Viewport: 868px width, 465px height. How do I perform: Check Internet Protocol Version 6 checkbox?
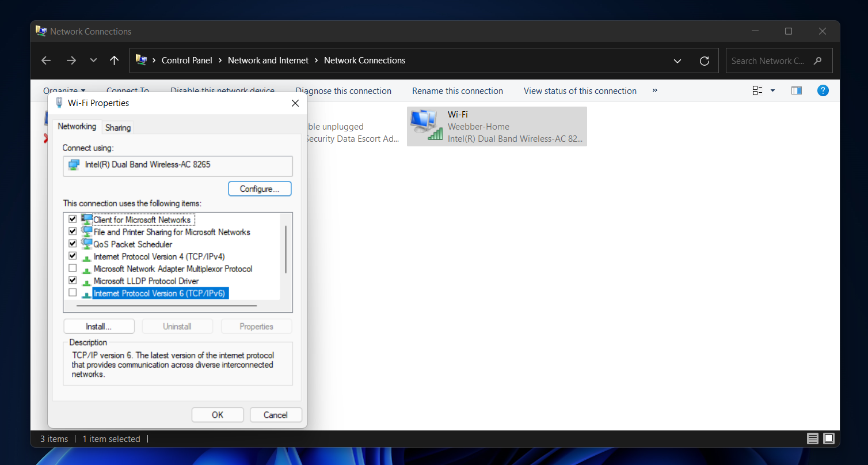[x=73, y=293]
